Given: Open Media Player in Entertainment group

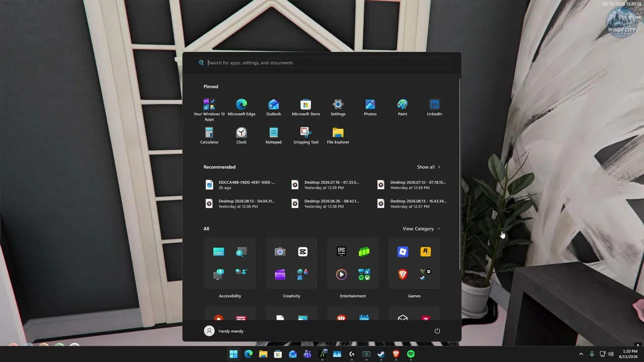Looking at the screenshot, I should 342,275.
